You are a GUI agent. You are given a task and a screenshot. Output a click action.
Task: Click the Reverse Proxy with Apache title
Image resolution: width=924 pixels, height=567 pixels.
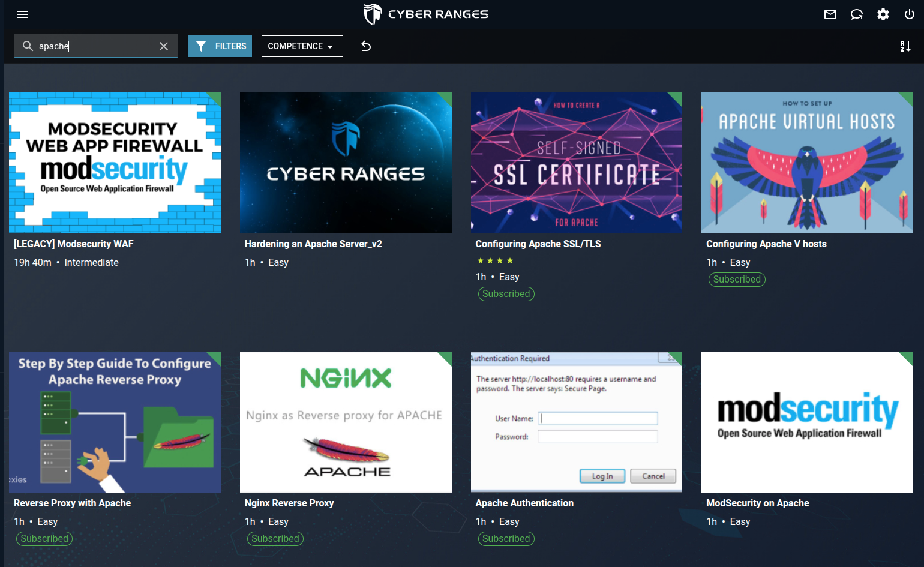72,503
